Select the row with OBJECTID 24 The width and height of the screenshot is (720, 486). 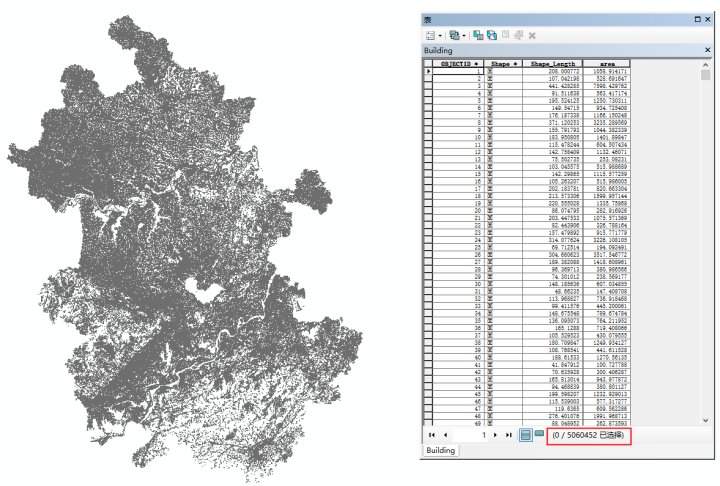pos(428,240)
